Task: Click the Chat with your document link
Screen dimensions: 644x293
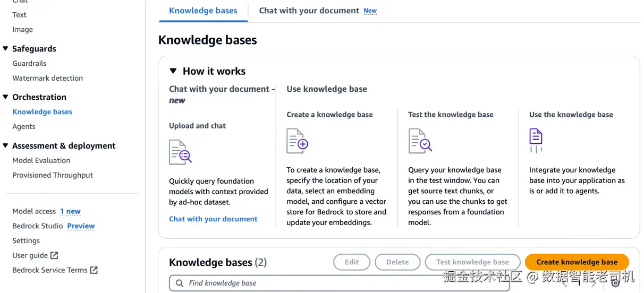Action: (x=213, y=219)
